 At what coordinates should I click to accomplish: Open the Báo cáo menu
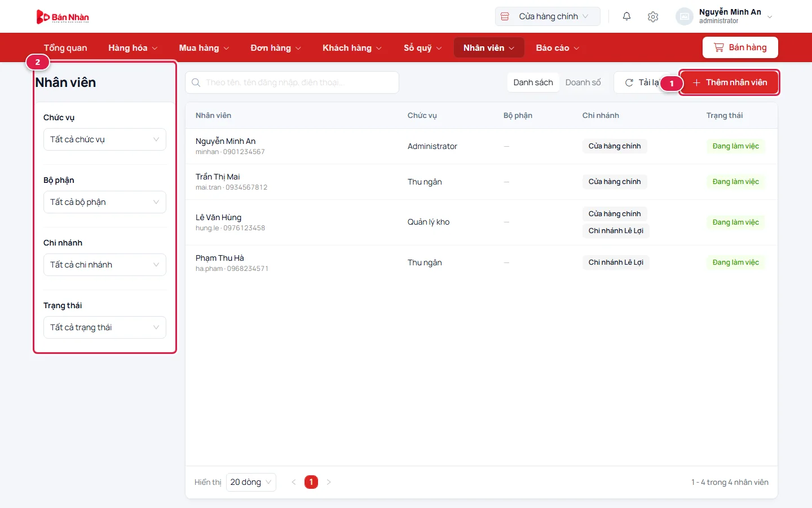(557, 48)
